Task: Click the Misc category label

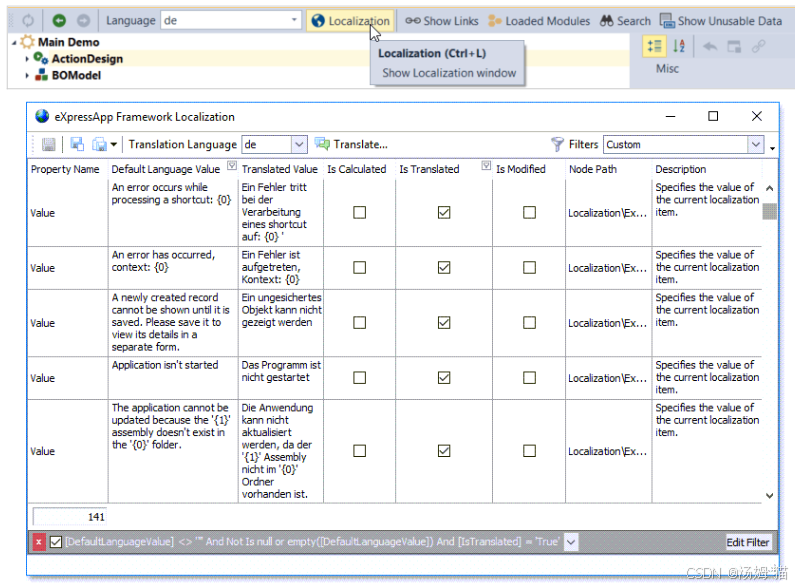Action: 667,69
